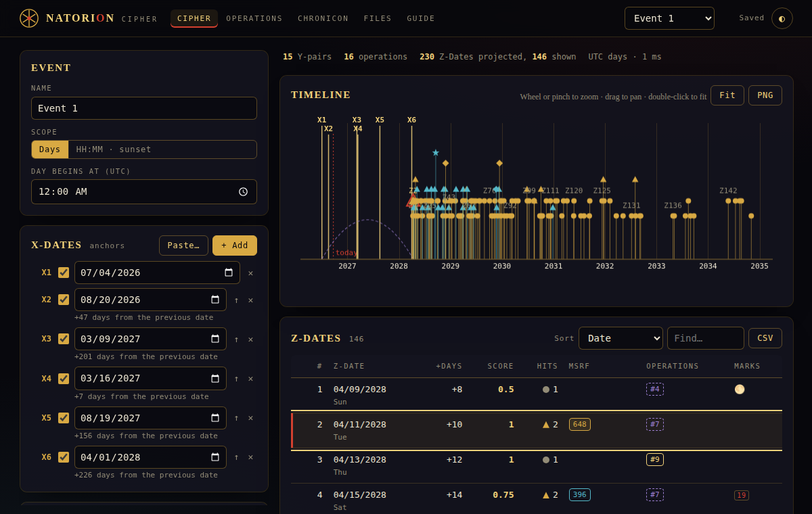
Task: Click the +DAYS column header
Action: click(449, 366)
